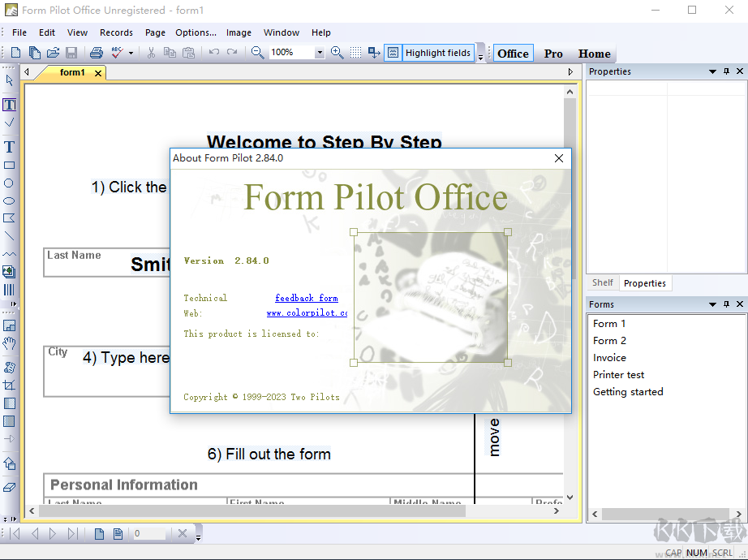
Task: Select the hand pan tool
Action: point(9,344)
